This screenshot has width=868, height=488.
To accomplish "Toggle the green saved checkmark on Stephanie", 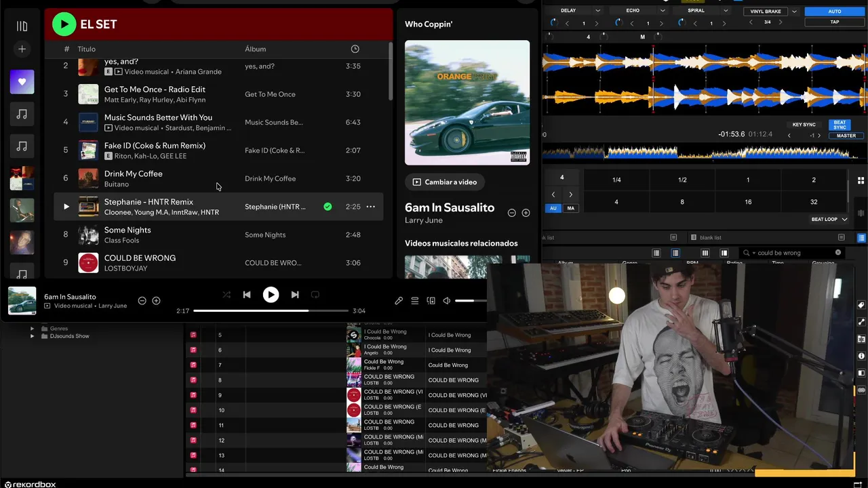I will click(x=328, y=207).
